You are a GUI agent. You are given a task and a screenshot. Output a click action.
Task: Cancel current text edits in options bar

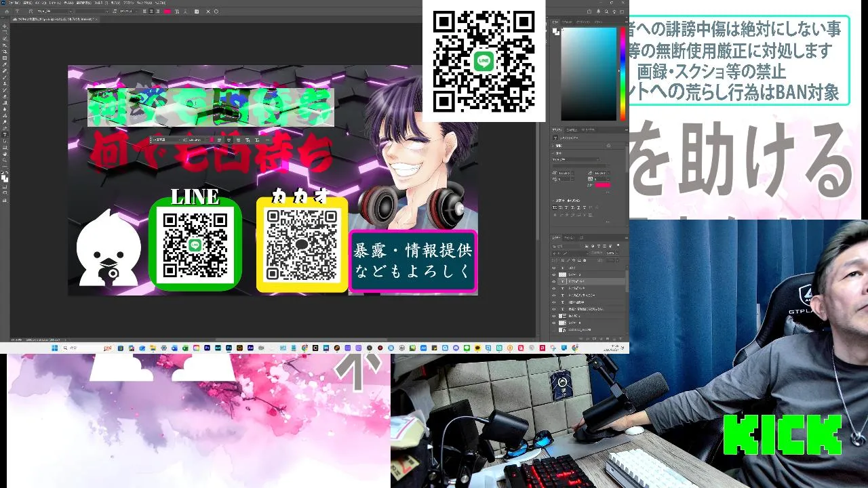coord(208,12)
